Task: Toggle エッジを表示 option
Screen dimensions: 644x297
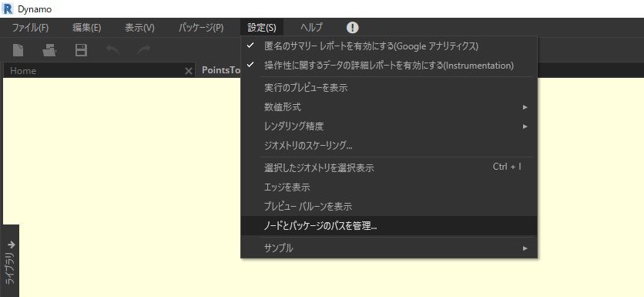Action: tap(388, 187)
